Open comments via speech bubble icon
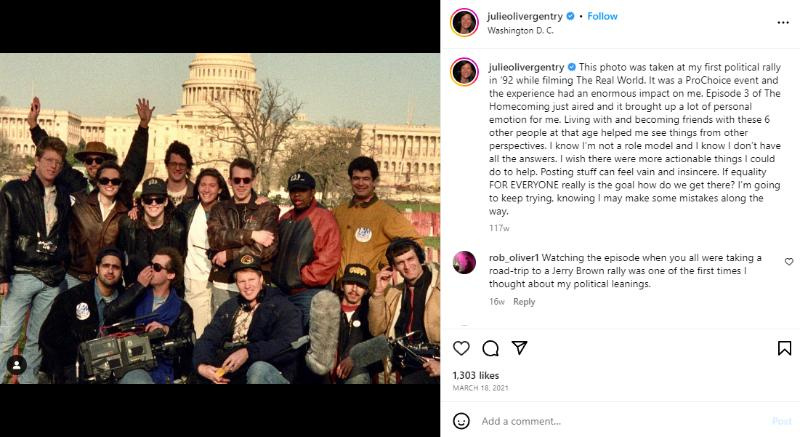 point(490,348)
